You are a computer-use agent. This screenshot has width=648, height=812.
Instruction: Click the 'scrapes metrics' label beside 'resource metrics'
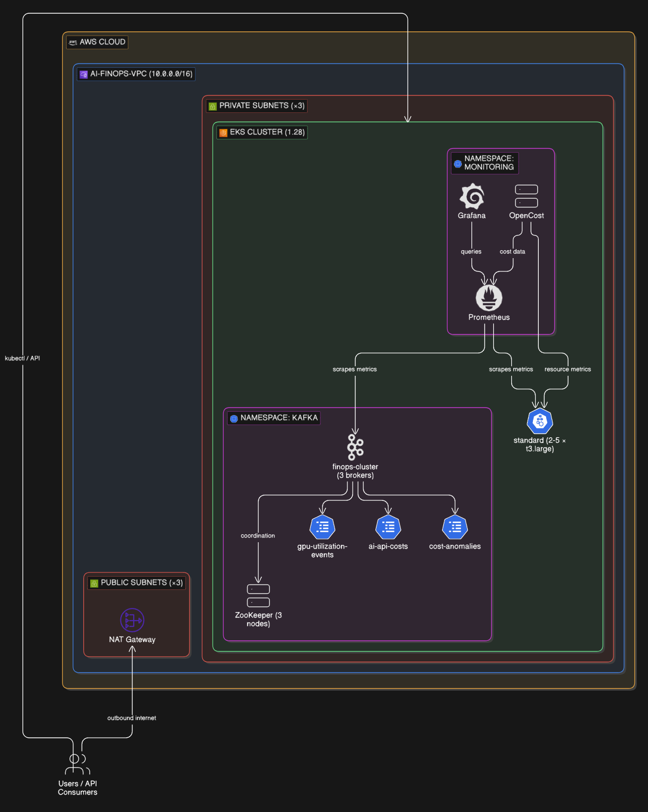point(511,369)
